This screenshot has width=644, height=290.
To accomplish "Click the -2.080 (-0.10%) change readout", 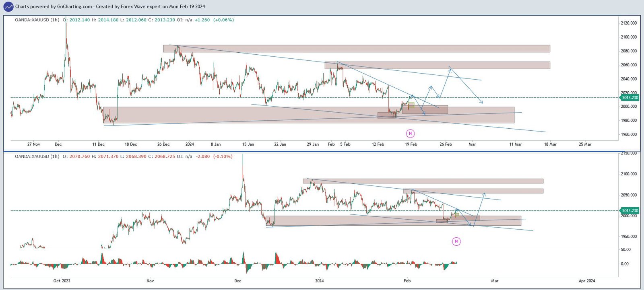I will (x=214, y=156).
